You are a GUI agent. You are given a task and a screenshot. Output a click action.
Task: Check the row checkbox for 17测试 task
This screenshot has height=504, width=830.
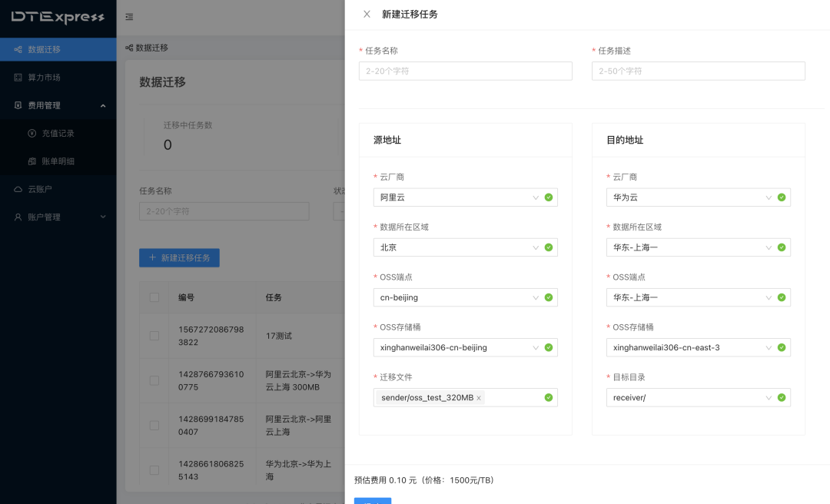point(154,336)
